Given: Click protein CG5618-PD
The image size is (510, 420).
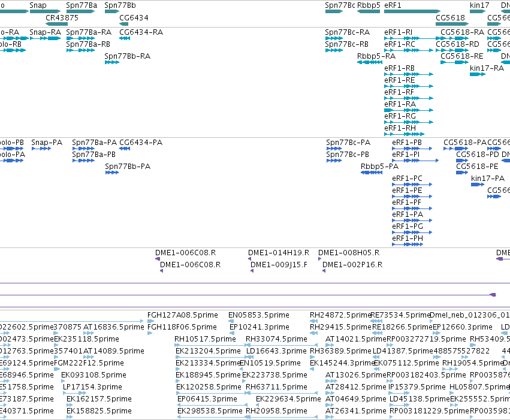Looking at the screenshot, I should click(462, 161).
